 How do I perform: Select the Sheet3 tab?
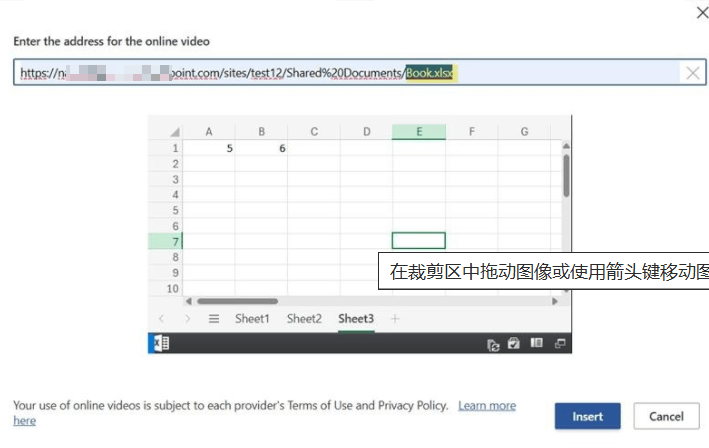[356, 319]
